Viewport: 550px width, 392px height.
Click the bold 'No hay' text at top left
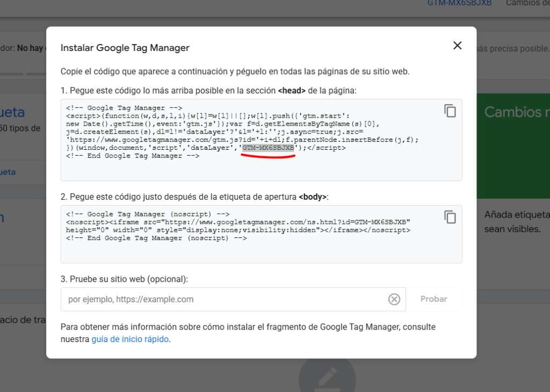(30, 48)
